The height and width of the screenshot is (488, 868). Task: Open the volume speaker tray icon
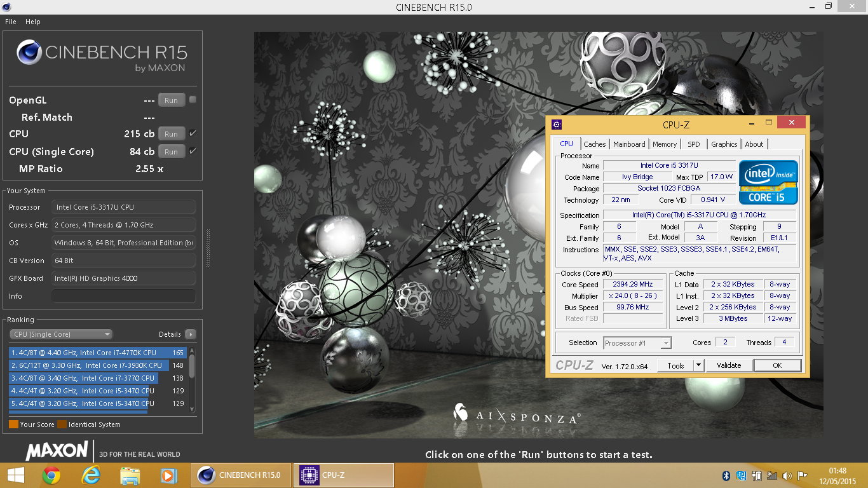click(787, 475)
